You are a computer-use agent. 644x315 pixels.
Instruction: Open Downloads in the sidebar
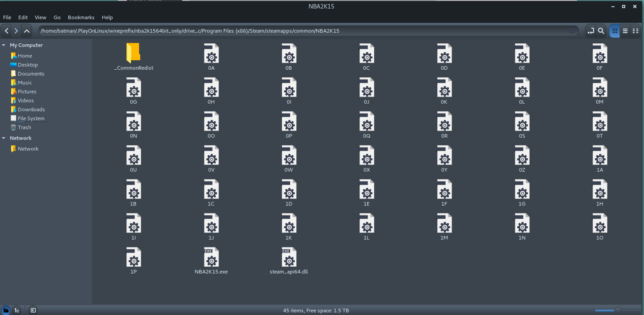[31, 109]
